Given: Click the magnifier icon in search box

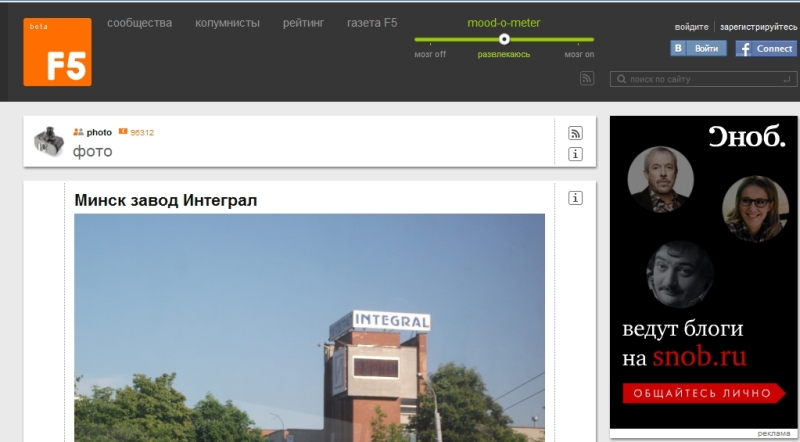Looking at the screenshot, I should (x=621, y=79).
